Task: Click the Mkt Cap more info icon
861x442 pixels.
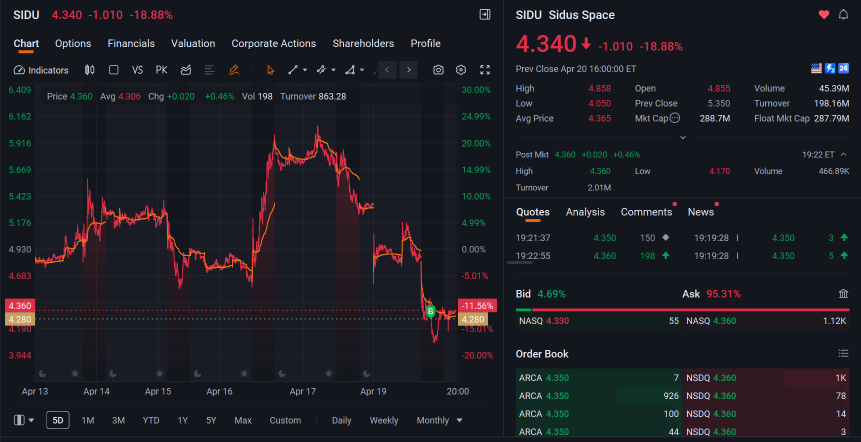Action: (675, 118)
